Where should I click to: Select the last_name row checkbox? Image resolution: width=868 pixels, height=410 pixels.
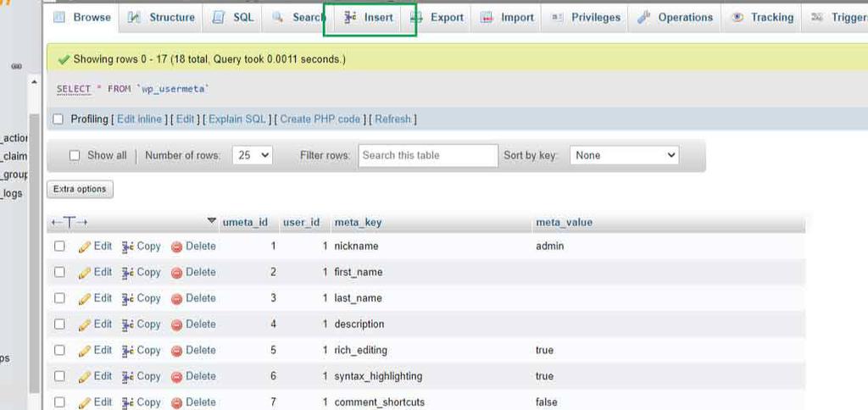pyautogui.click(x=59, y=298)
